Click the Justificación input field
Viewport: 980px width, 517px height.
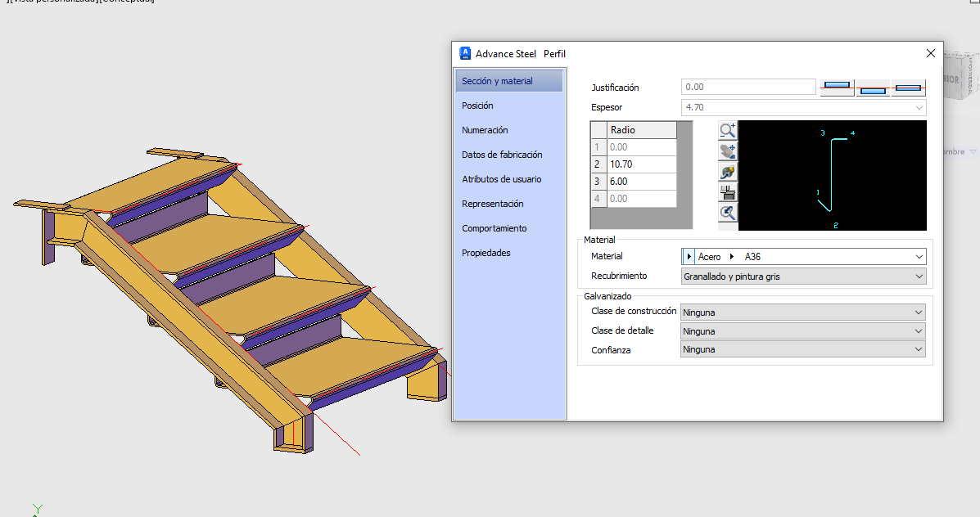749,87
